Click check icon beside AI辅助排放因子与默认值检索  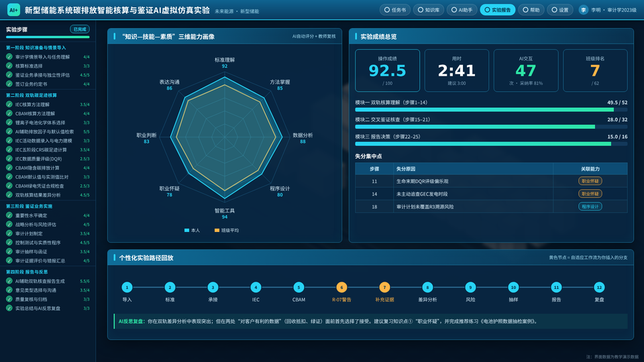pyautogui.click(x=9, y=131)
